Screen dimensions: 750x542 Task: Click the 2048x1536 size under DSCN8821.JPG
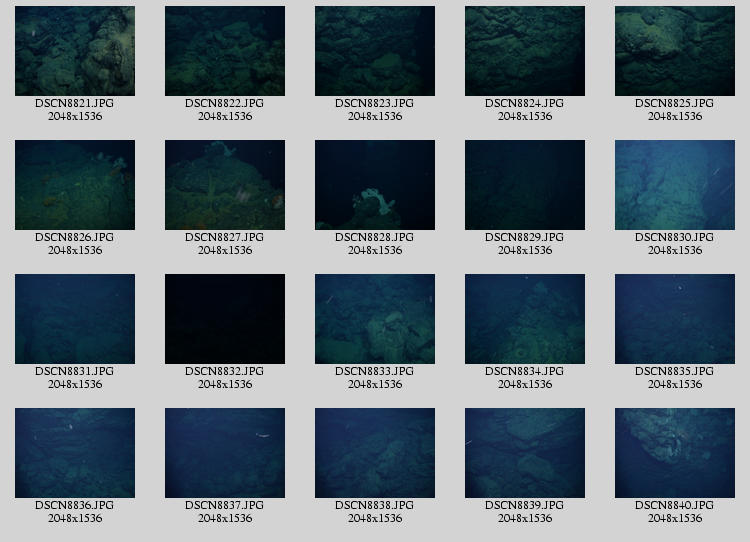[x=75, y=116]
